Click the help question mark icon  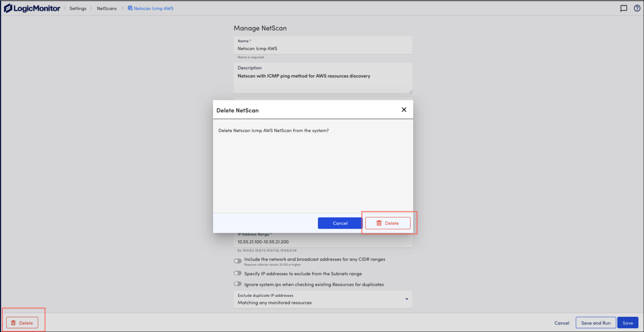coord(637,8)
